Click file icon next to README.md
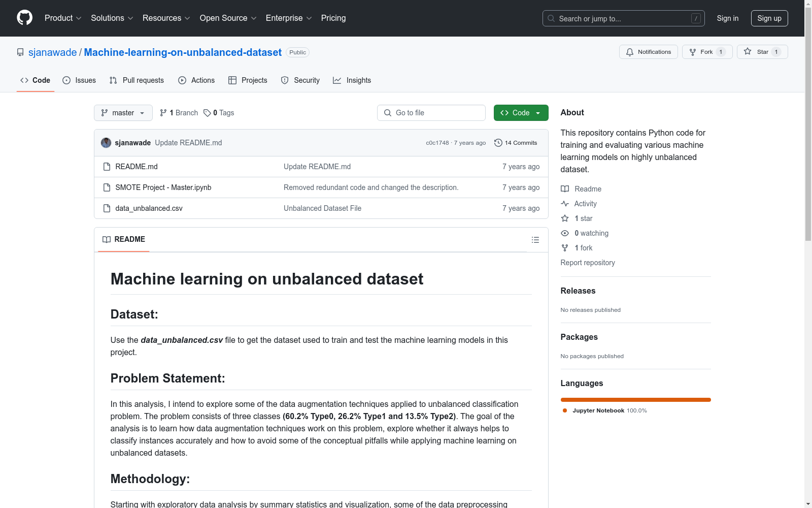Image resolution: width=812 pixels, height=508 pixels. [107, 167]
